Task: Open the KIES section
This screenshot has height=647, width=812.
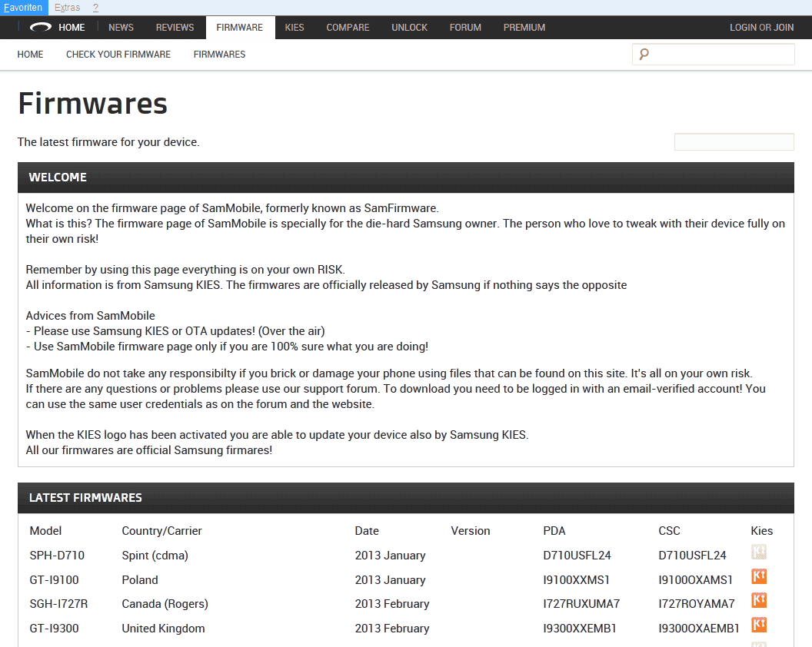Action: pos(295,28)
